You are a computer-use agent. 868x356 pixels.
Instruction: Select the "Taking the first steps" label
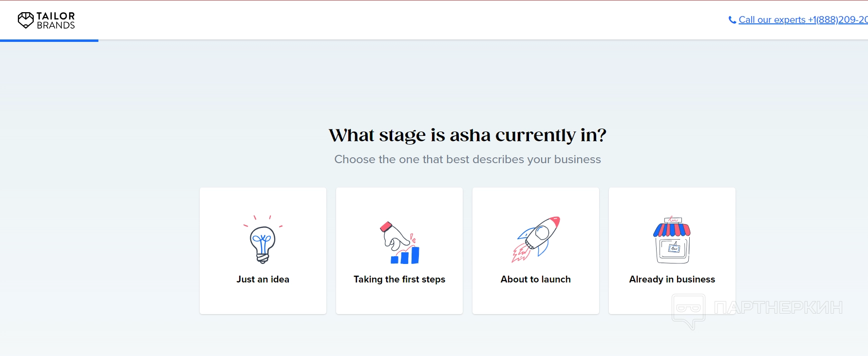tap(399, 280)
